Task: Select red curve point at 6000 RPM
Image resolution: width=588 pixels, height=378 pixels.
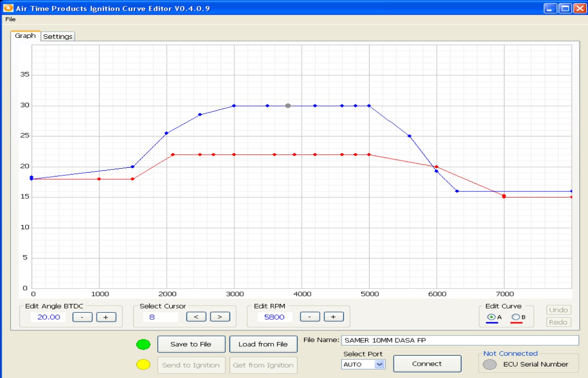Action: pyautogui.click(x=436, y=167)
